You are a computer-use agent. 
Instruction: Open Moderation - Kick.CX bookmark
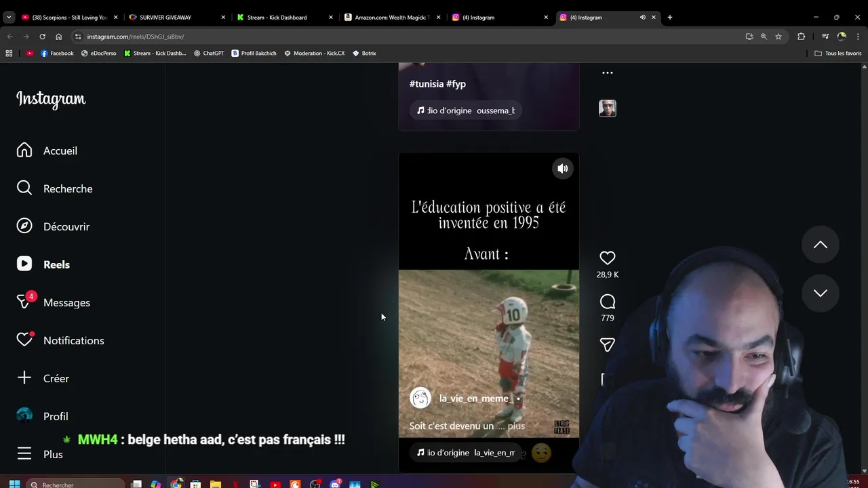pos(315,53)
